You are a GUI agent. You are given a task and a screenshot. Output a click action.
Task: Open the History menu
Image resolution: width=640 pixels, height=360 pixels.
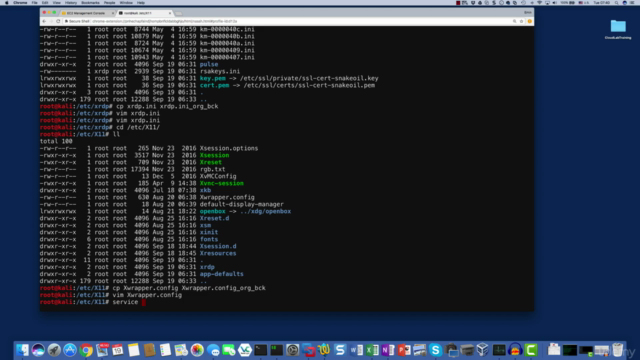point(71,2)
